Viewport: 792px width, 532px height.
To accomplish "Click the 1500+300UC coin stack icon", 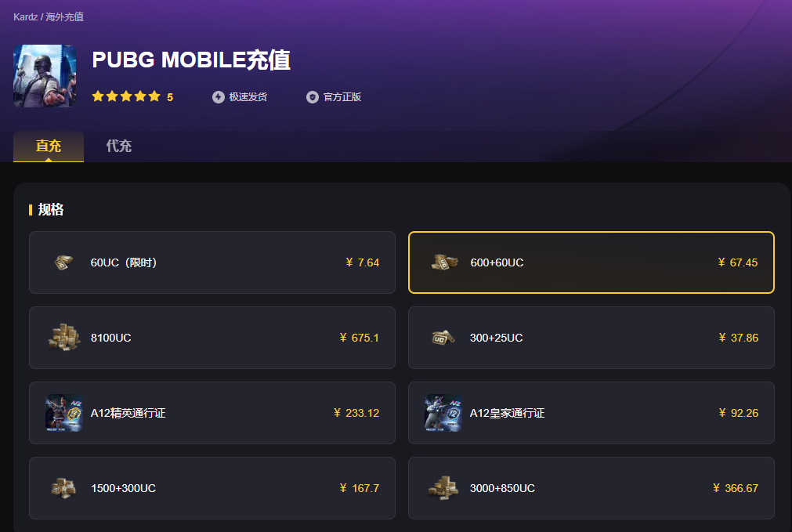I will 63,488.
